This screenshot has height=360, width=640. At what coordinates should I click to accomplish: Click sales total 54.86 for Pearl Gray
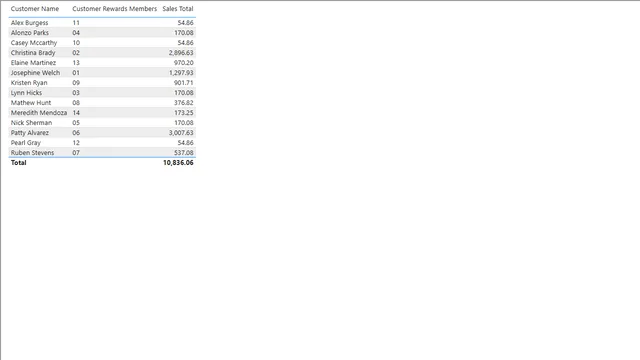click(185, 143)
